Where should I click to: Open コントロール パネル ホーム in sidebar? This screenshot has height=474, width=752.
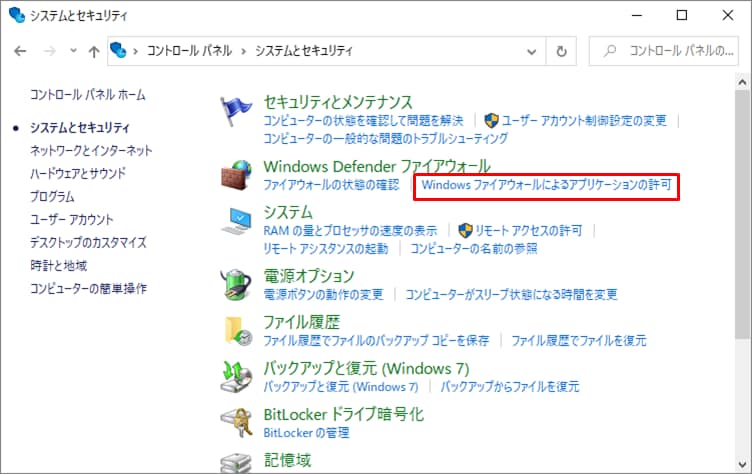pyautogui.click(x=88, y=95)
